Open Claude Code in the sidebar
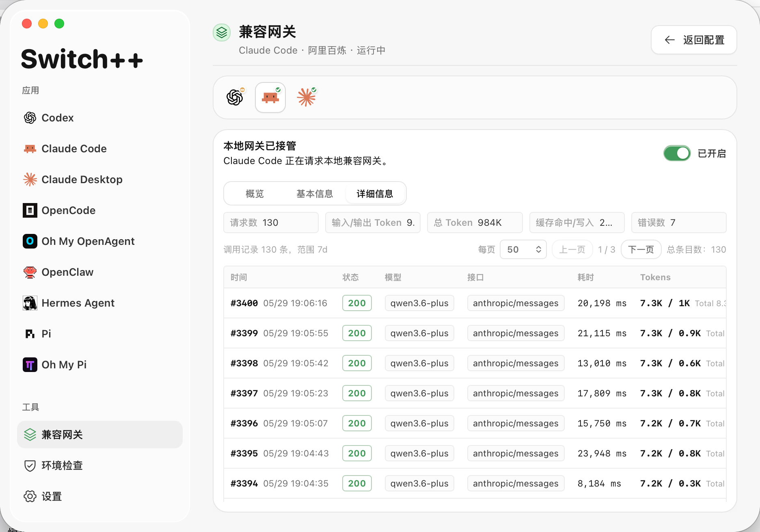This screenshot has width=760, height=532. pos(99,149)
